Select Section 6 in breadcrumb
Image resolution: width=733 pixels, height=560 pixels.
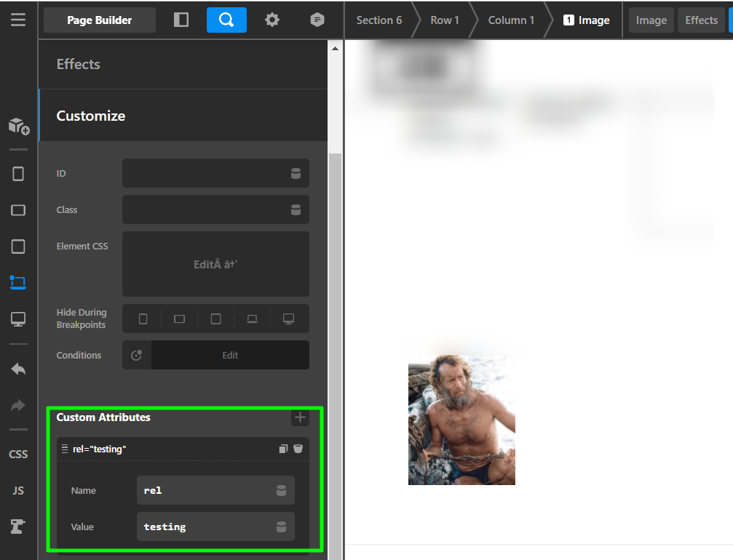(379, 20)
